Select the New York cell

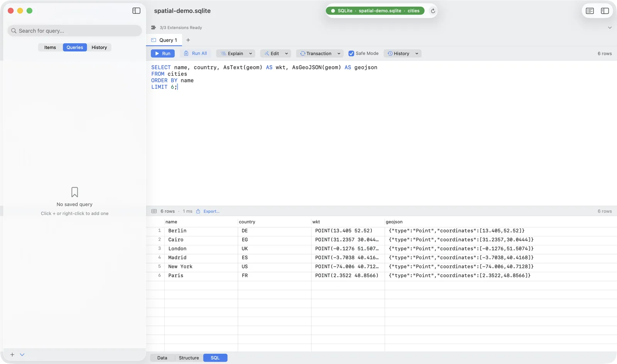pos(201,267)
